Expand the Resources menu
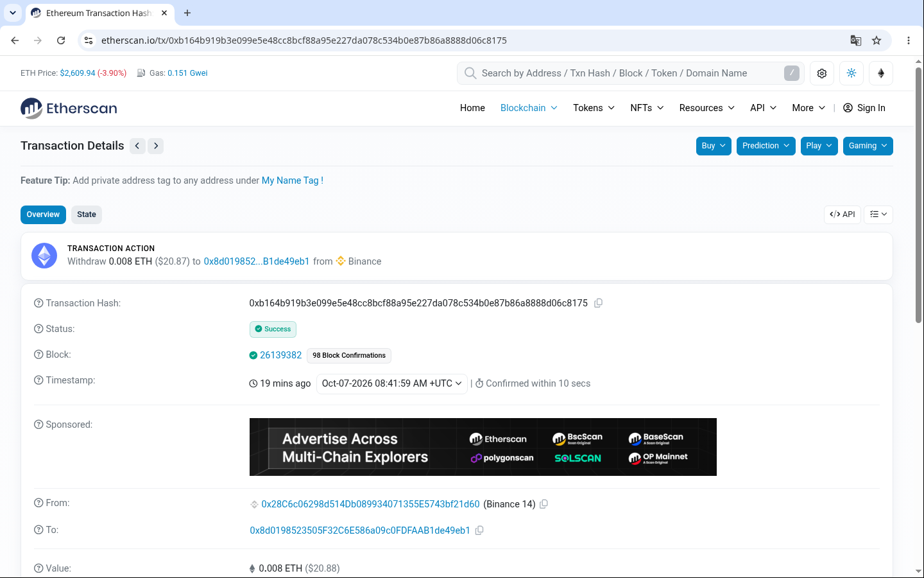Viewport: 924px width, 578px height. (706, 108)
